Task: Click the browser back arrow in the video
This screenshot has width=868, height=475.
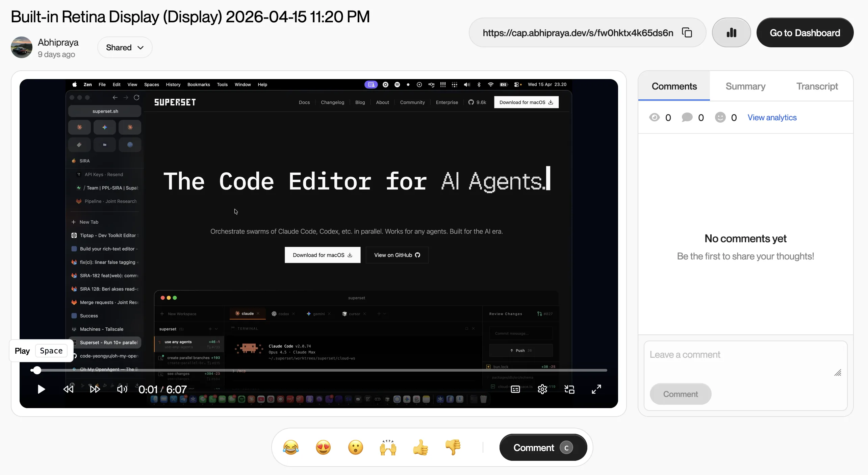Action: [x=115, y=98]
